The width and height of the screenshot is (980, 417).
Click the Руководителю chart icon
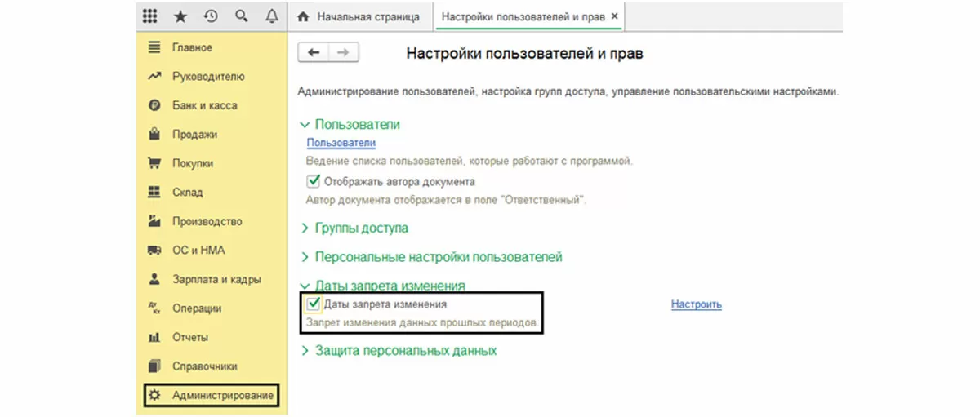[154, 77]
